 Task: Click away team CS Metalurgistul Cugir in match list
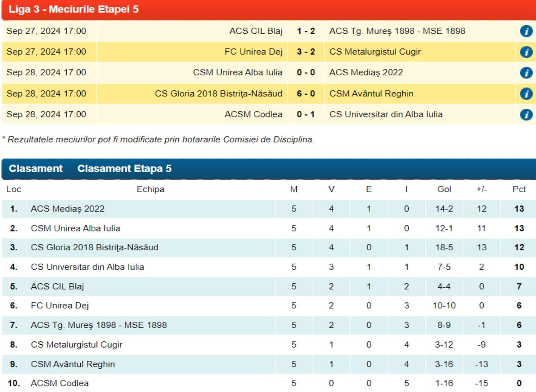[x=375, y=52]
